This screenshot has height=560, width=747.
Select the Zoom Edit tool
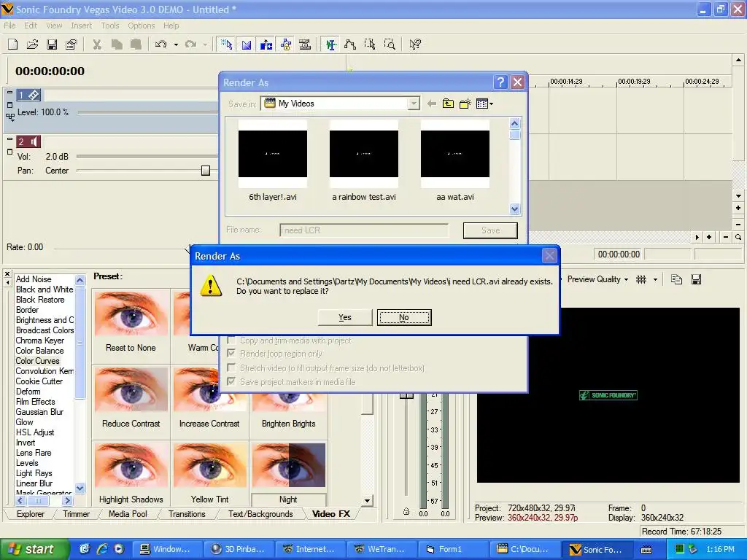(x=390, y=44)
